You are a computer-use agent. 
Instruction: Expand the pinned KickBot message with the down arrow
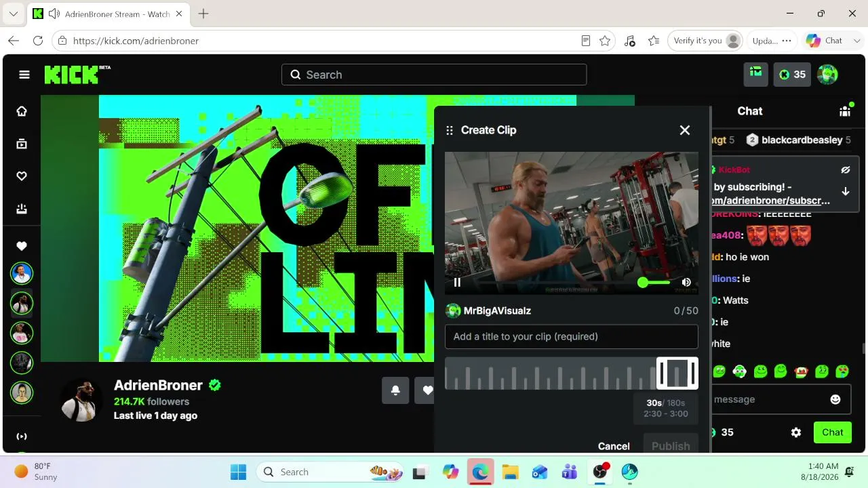pos(846,192)
